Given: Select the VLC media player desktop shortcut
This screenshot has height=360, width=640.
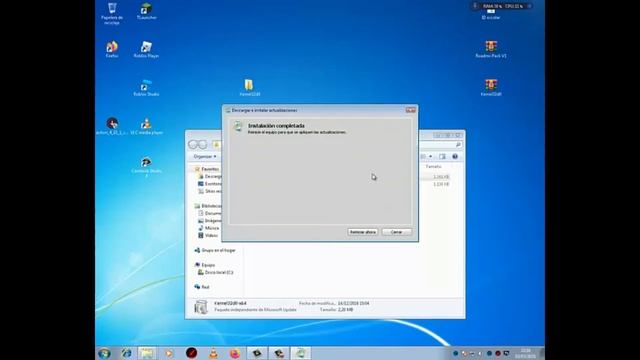Looking at the screenshot, I should (x=146, y=126).
